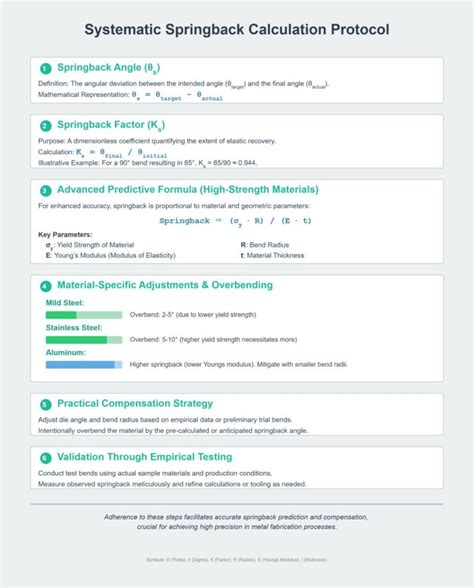This screenshot has height=588, width=474.
Task: Click the Springback Angle section heading
Action: (x=108, y=68)
